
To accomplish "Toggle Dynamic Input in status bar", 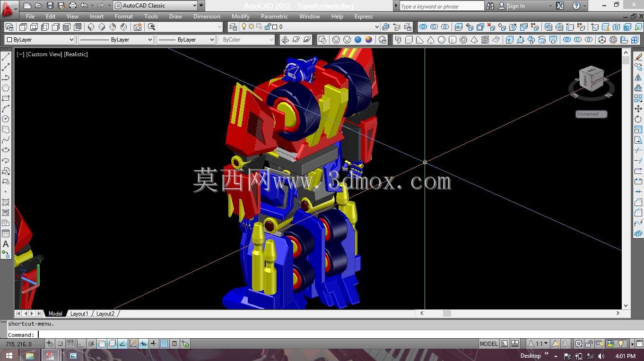I will click(143, 344).
